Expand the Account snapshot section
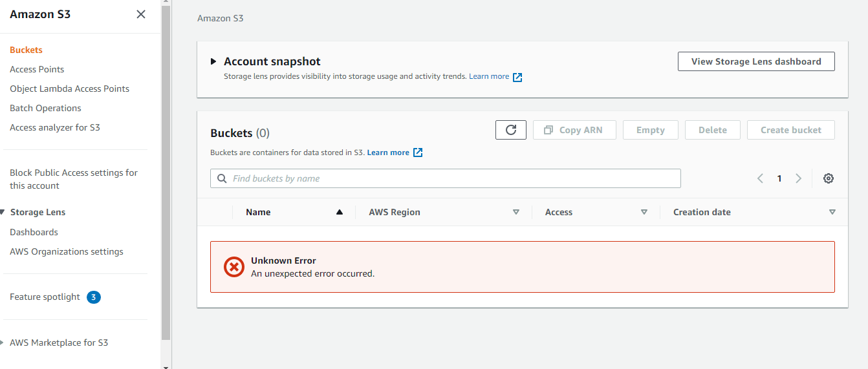868x369 pixels. tap(213, 61)
